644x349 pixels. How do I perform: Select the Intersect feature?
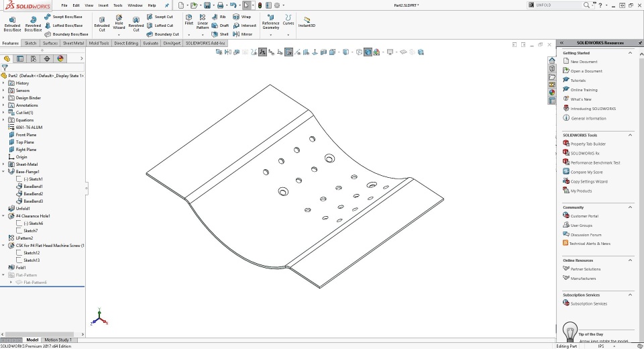[244, 26]
